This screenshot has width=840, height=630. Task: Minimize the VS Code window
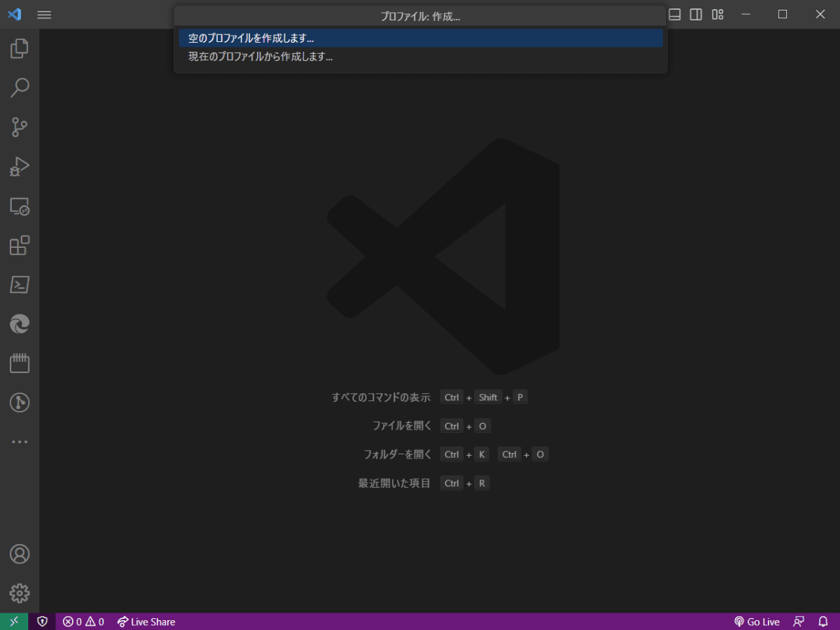point(746,14)
